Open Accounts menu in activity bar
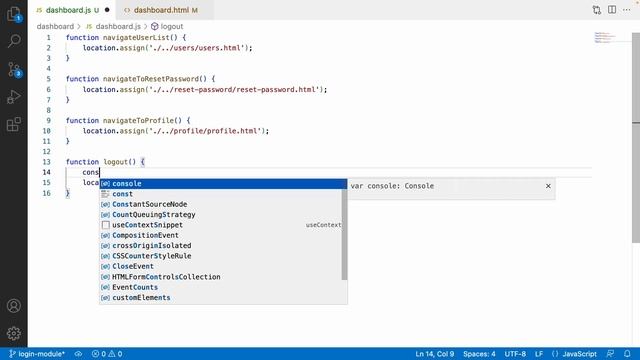This screenshot has height=360, width=640. pyautogui.click(x=14, y=306)
